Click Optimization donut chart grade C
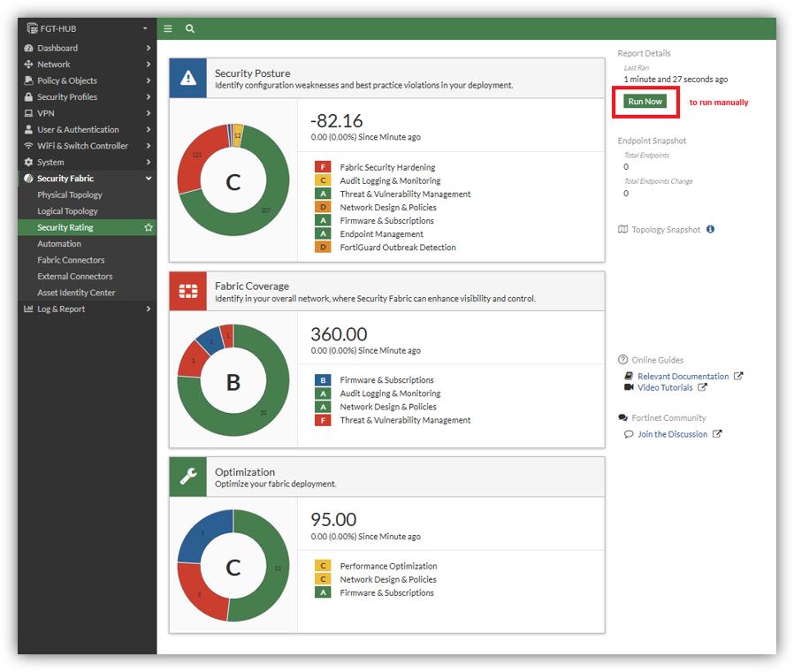This screenshot has width=794, height=672. 233,566
